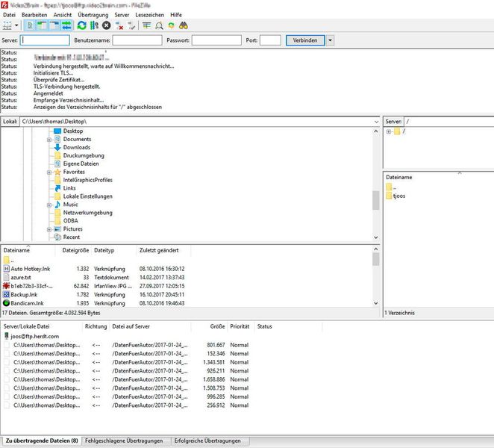The image size is (494, 448).
Task: Select the Druckumgebung folder in tree
Action: point(84,155)
